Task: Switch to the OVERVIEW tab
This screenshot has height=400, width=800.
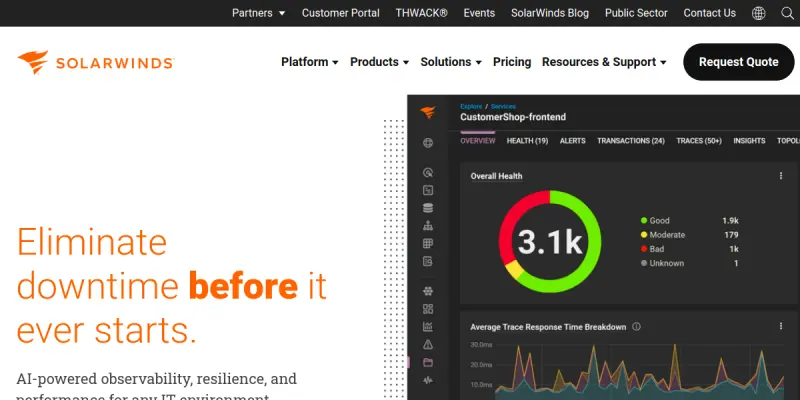Action: 478,141
